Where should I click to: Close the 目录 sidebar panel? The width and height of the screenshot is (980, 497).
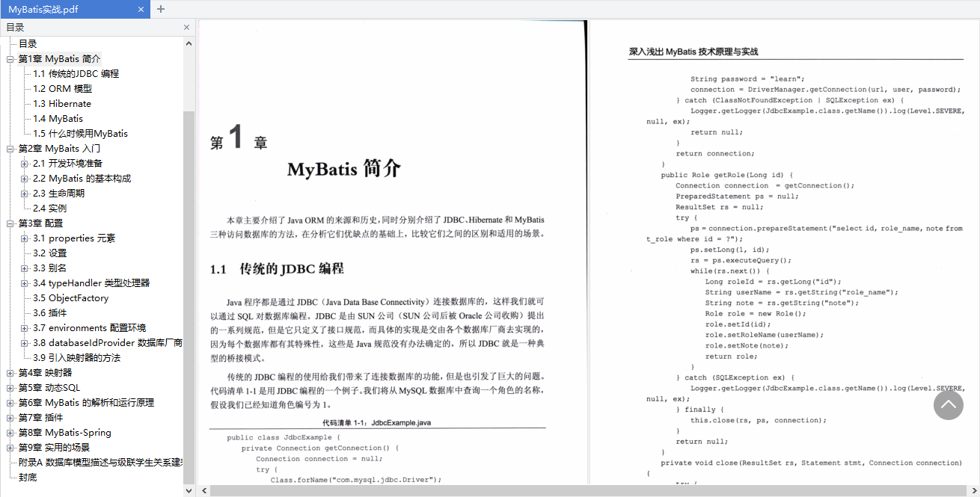[187, 28]
